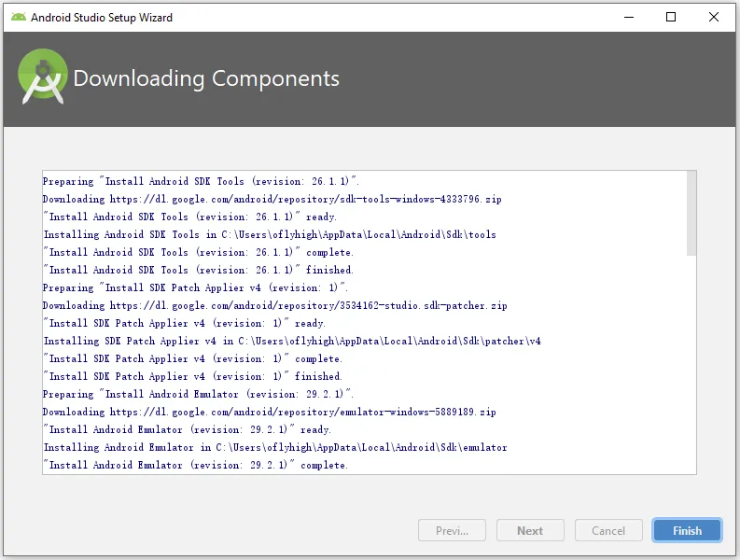This screenshot has height=560, width=740.
Task: Minimize the Setup Wizard window
Action: pyautogui.click(x=629, y=17)
